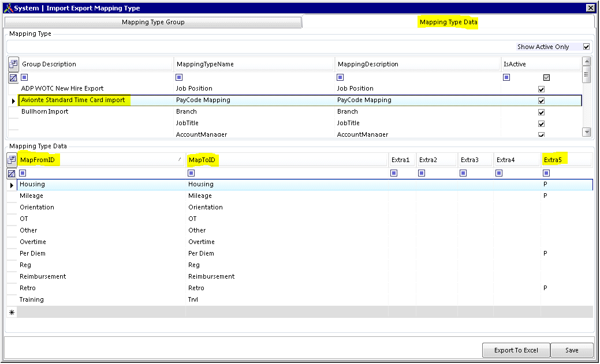Open the MapFromID filter operator icon
This screenshot has height=364, width=600.
click(23, 173)
